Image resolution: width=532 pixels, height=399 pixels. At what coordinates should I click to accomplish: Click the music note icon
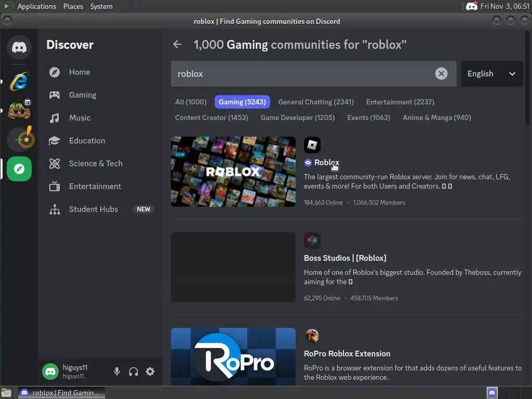click(x=54, y=118)
